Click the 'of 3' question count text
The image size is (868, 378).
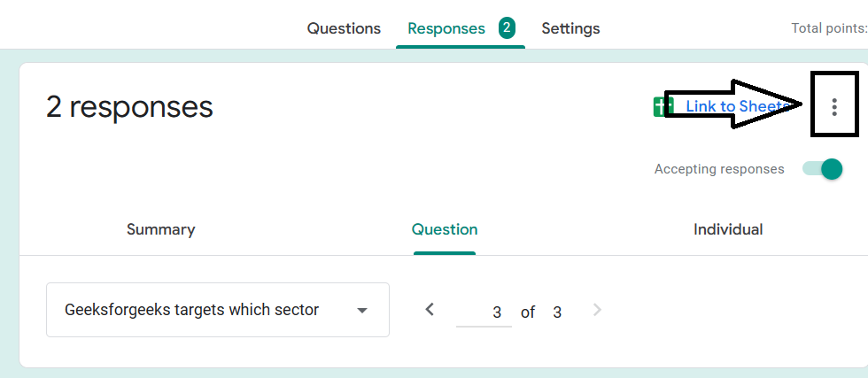point(541,312)
